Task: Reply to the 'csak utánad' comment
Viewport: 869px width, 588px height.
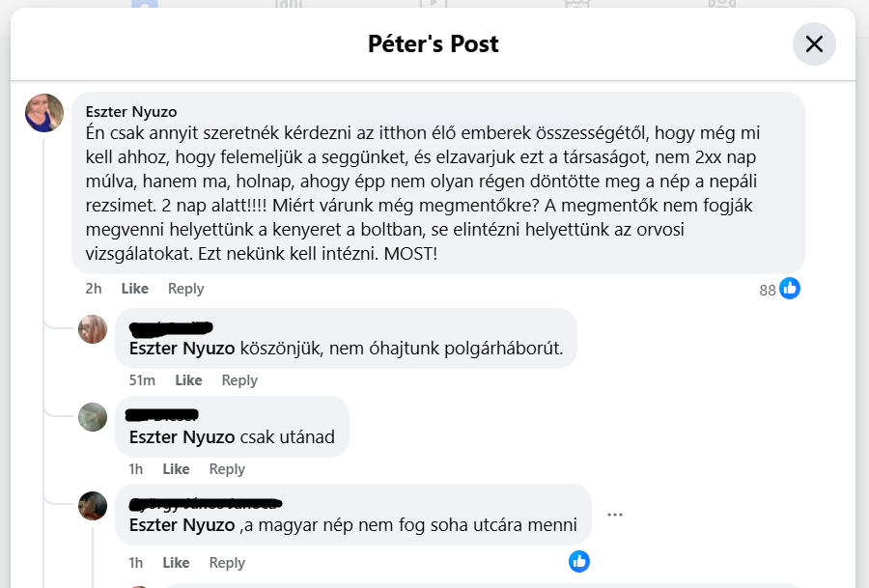Action: click(x=227, y=469)
